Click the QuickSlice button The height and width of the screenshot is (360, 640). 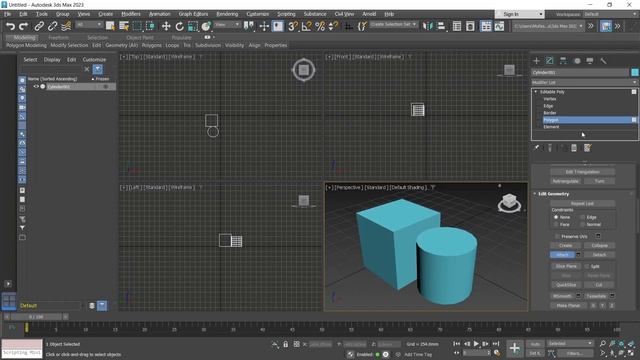[x=566, y=285]
